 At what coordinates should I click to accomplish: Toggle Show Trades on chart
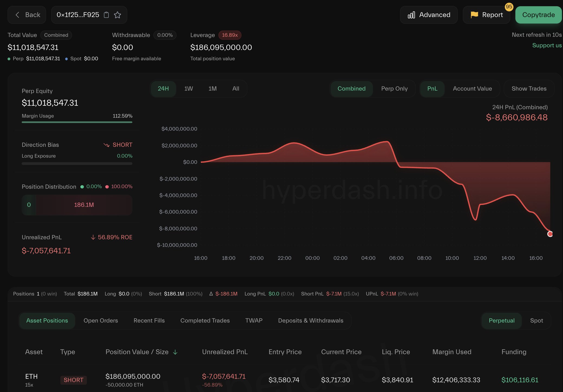[529, 89]
